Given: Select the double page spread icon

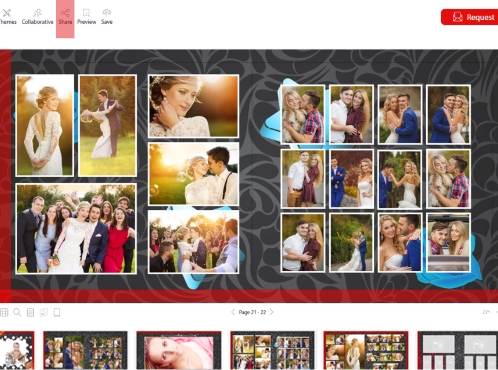Looking at the screenshot, I should [x=44, y=312].
